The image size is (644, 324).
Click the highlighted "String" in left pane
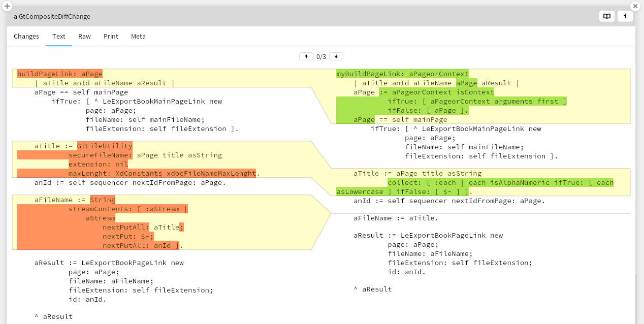pos(103,200)
